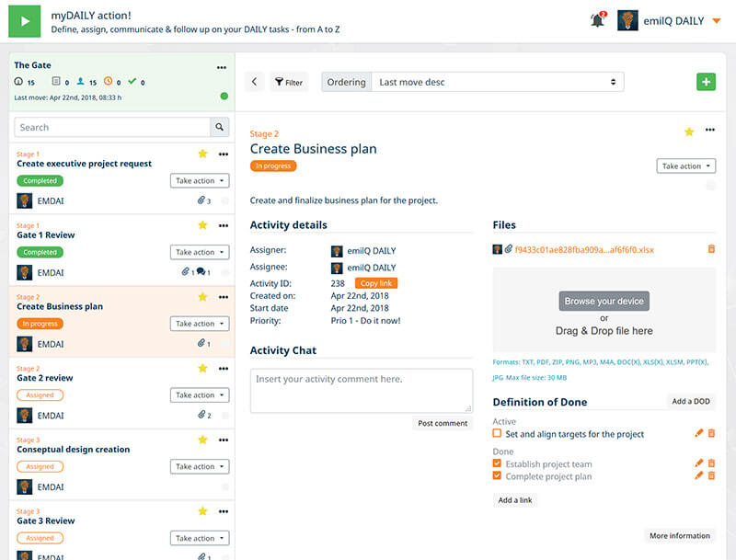The height and width of the screenshot is (560, 736).
Task: Open Take action for Conseptual design creation
Action: [200, 467]
